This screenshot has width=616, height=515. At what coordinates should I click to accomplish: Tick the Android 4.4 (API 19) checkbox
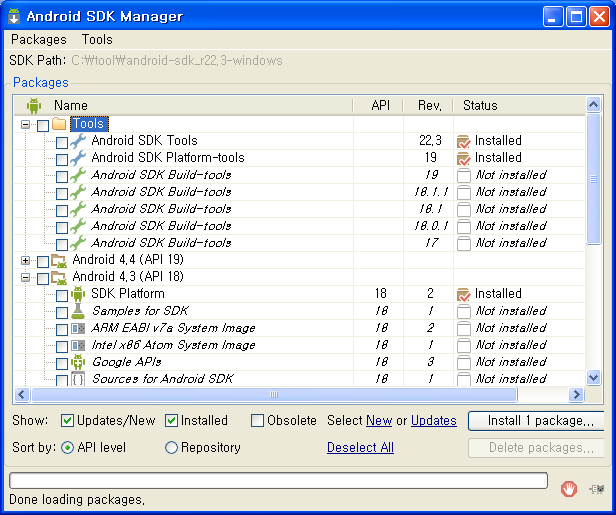(x=43, y=261)
